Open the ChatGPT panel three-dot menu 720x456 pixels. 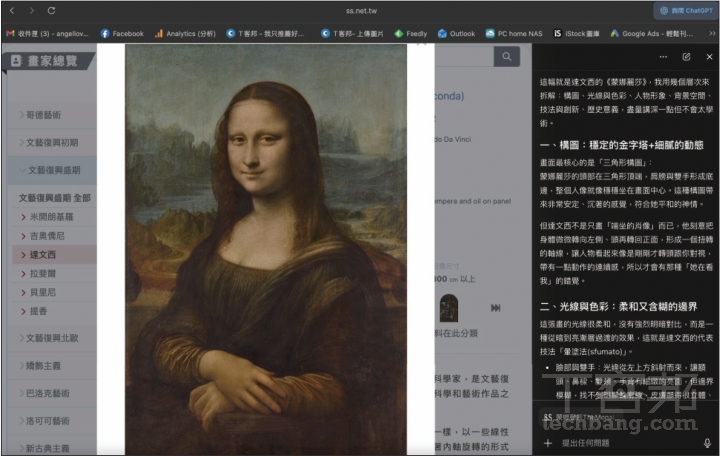pos(663,56)
